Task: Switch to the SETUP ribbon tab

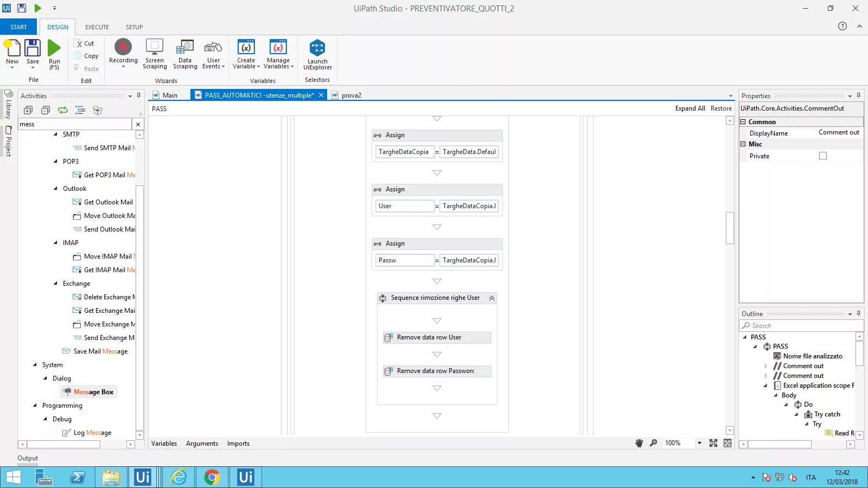Action: (135, 27)
